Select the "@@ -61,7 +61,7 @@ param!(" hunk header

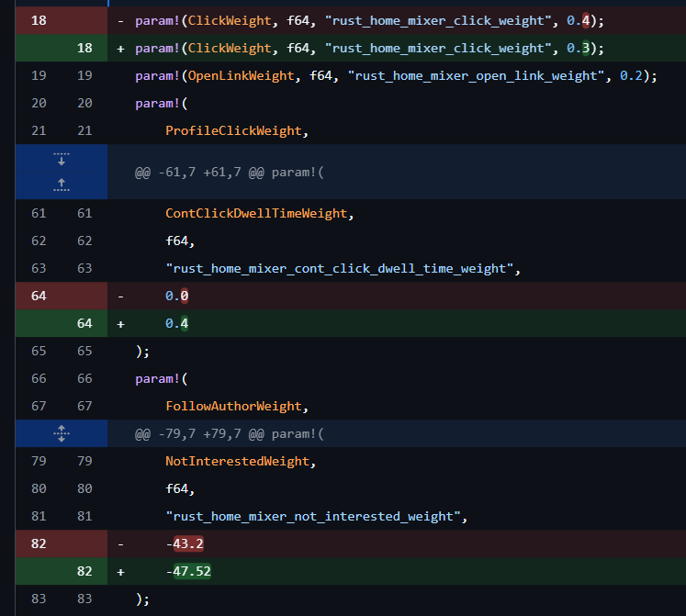tap(230, 173)
